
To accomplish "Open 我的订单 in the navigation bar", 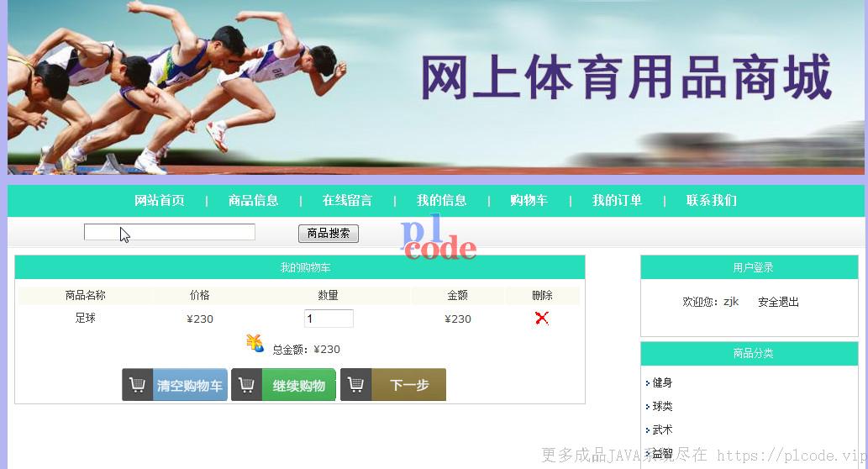I will [x=617, y=200].
